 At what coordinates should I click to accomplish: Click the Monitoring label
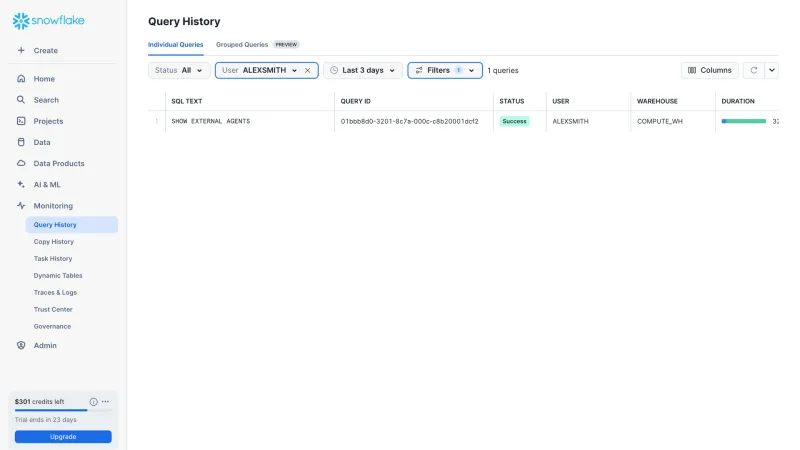pyautogui.click(x=53, y=206)
